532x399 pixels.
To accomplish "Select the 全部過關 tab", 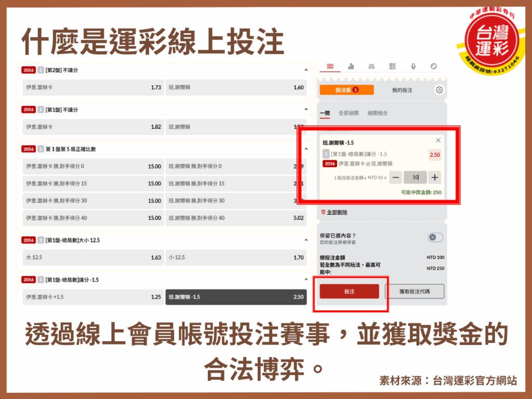I will click(349, 113).
